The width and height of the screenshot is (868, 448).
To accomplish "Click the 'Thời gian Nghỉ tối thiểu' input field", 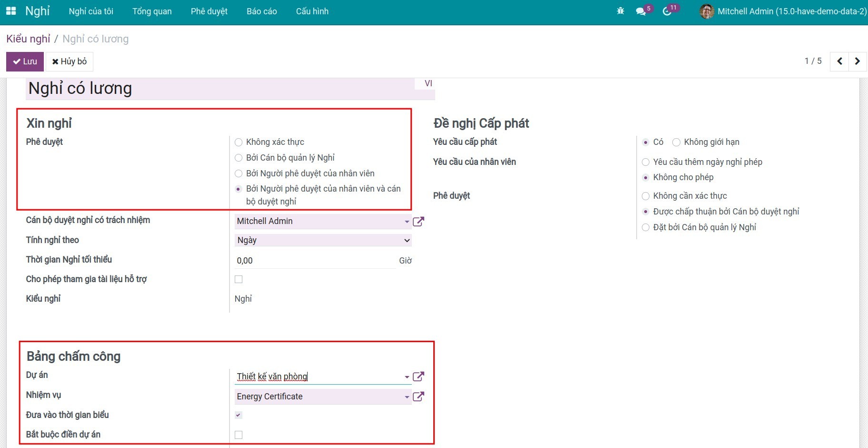I will point(314,261).
